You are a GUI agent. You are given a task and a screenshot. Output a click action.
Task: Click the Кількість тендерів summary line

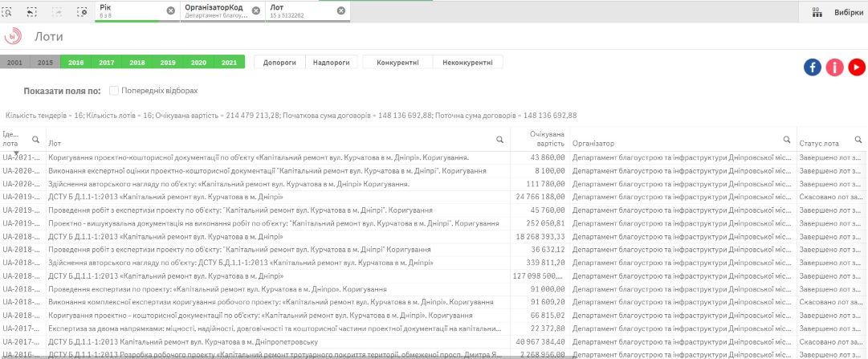click(x=291, y=115)
